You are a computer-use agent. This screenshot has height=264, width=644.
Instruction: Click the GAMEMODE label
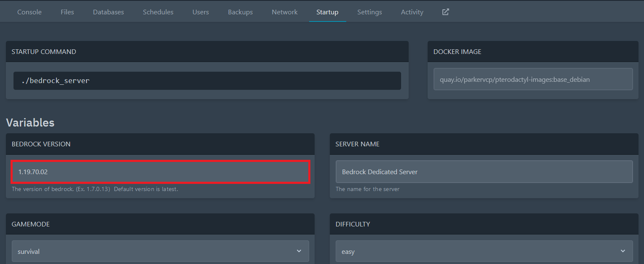[31, 224]
